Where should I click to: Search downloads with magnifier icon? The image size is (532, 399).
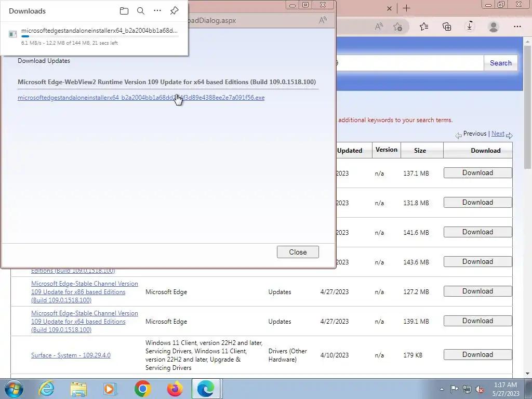coord(141,11)
